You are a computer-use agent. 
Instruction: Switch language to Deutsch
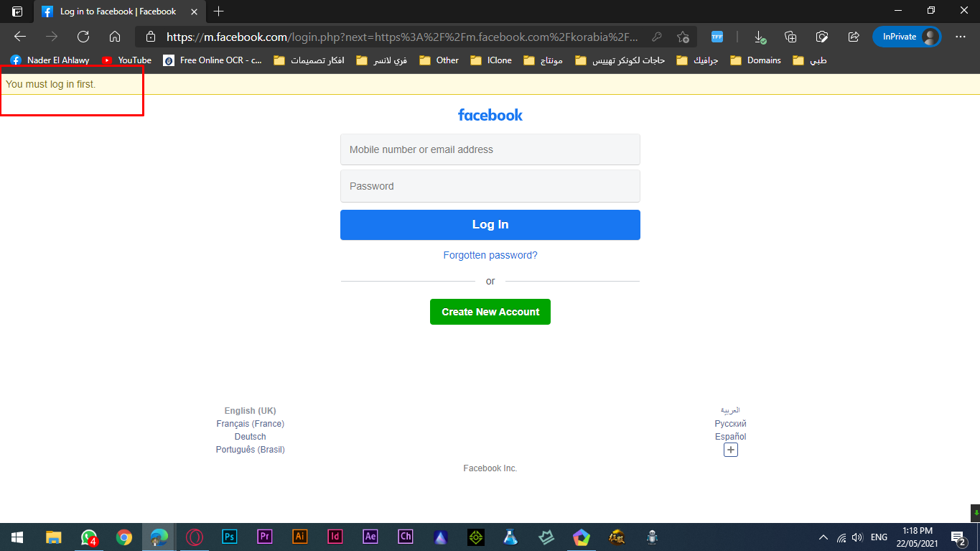pos(251,437)
